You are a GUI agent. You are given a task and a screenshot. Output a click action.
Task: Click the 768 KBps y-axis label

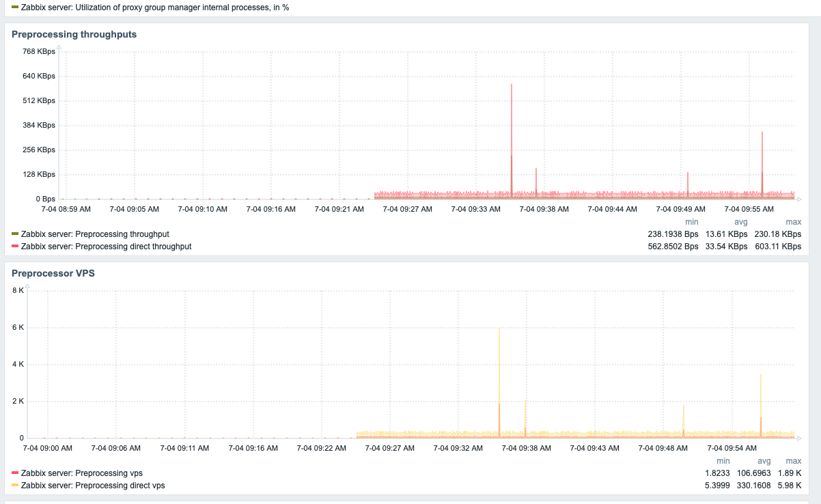(39, 52)
